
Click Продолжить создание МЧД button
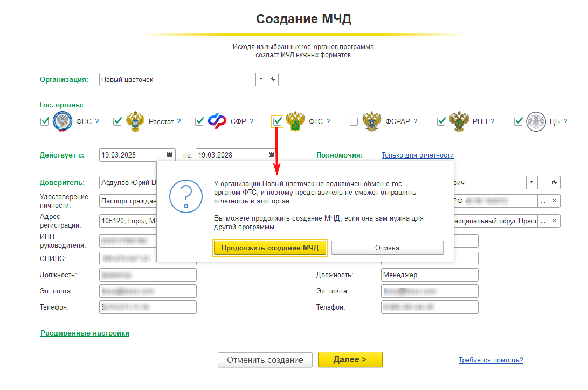coord(270,248)
